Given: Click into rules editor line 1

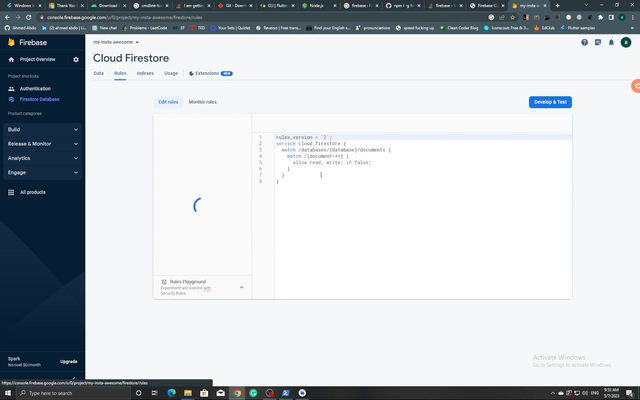Looking at the screenshot, I should tap(423, 138).
